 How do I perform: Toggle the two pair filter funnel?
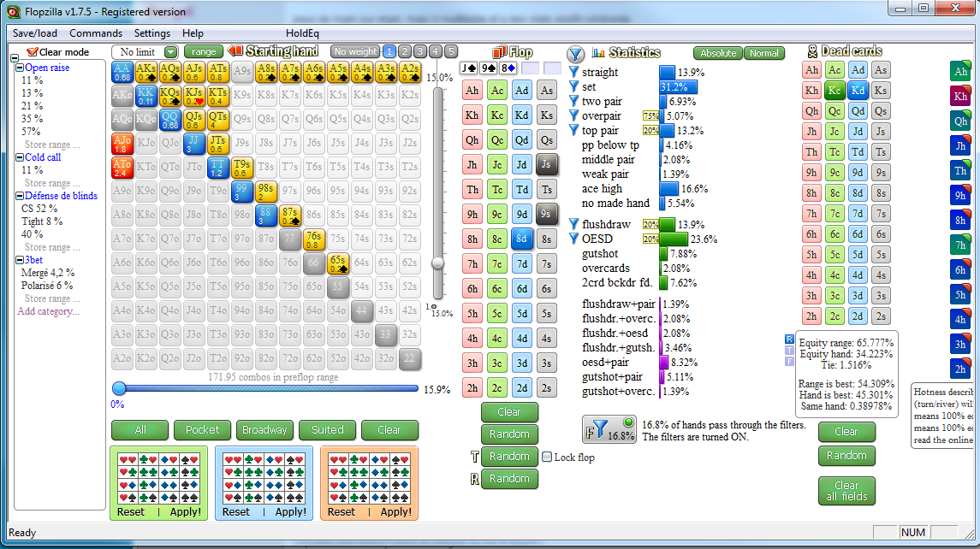click(573, 101)
